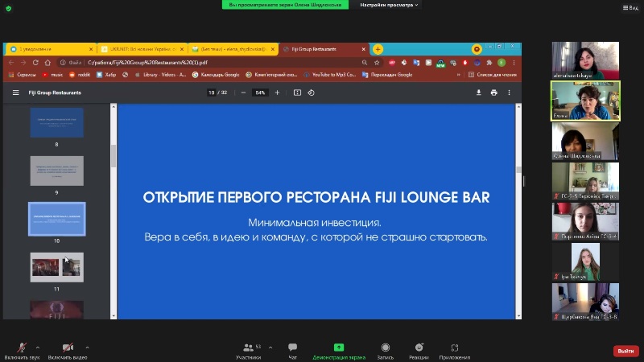Screen dimensions: 644x362
Task: Open the orange browser profile icon
Action: point(477,49)
